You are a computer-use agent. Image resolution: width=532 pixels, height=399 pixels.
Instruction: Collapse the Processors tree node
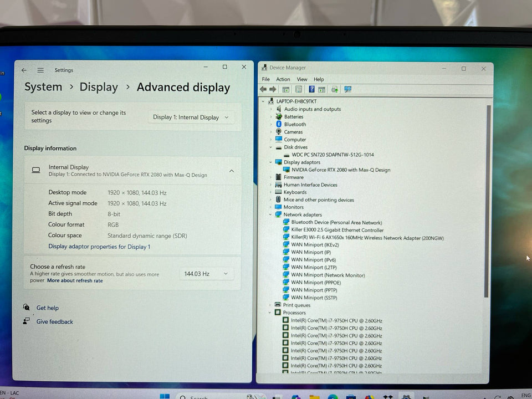click(270, 313)
